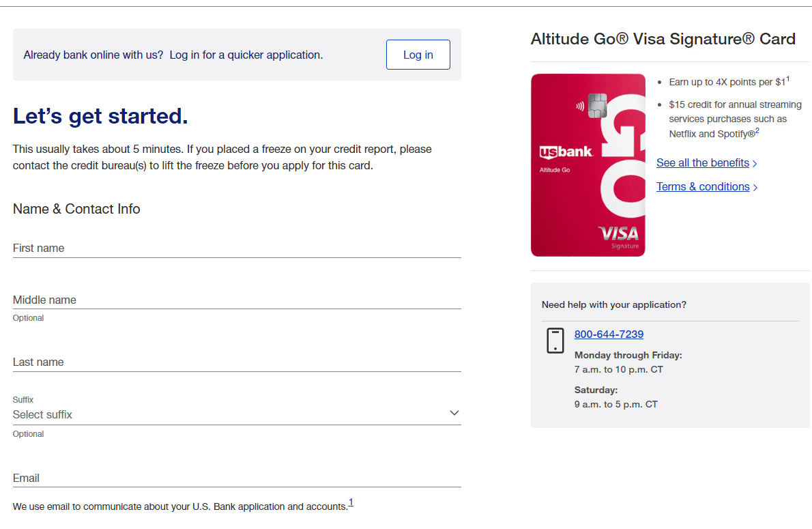The height and width of the screenshot is (529, 812).
Task: Click the chevron arrow on the Suffix selector
Action: 454,413
